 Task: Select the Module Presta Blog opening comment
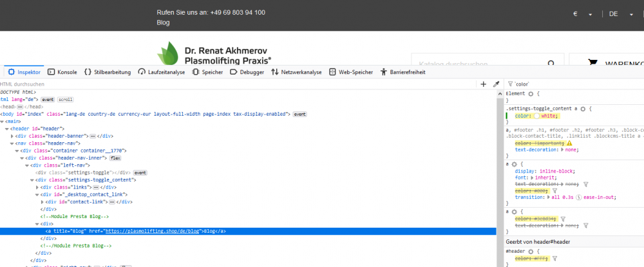click(74, 216)
